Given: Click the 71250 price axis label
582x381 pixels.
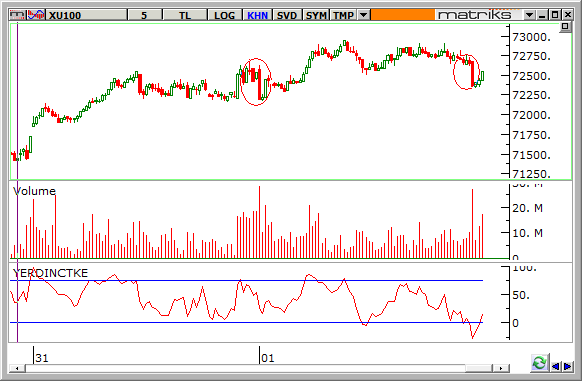Looking at the screenshot, I should [x=531, y=174].
